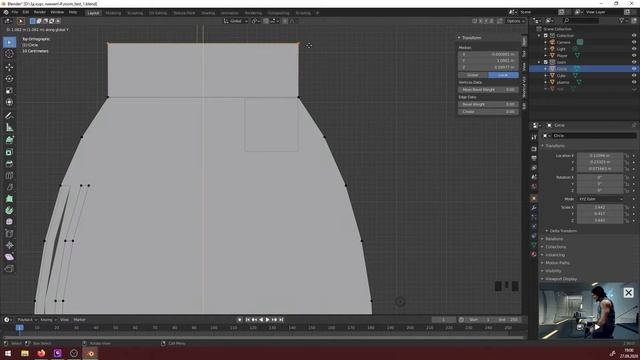This screenshot has width=640, height=360.
Task: Select the Move tool
Action: point(9,67)
